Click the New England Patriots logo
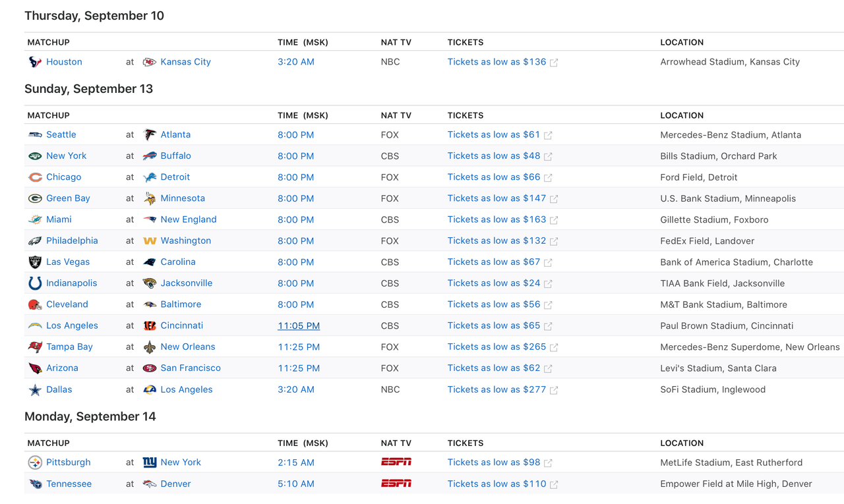Viewport: 844px width, 504px height. 150,219
